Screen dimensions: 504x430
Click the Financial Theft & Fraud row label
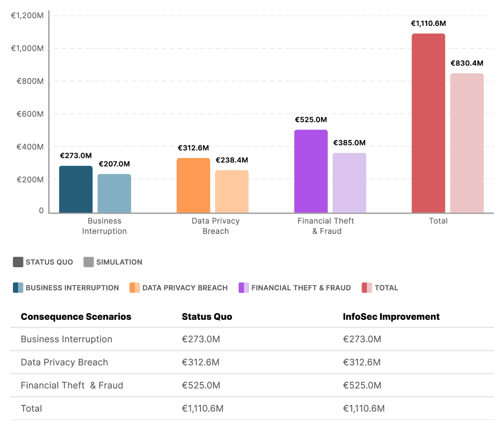point(72,385)
